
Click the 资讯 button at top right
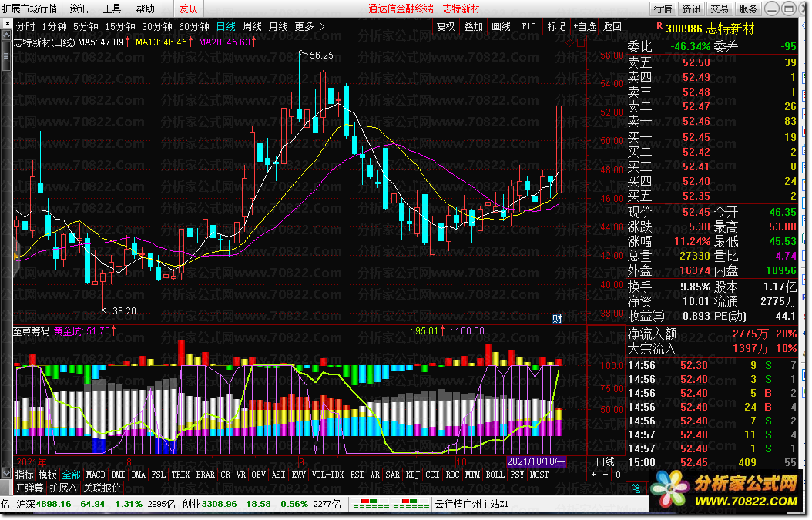point(691,8)
